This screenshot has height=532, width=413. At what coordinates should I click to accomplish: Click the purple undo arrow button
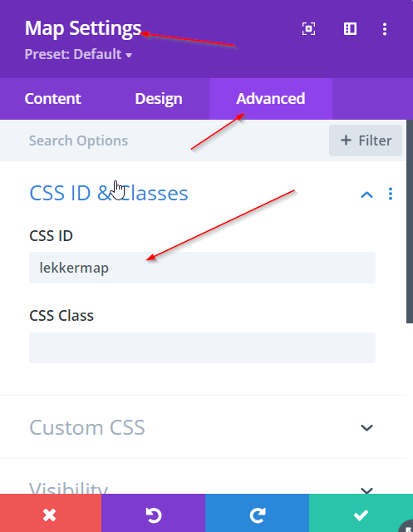coord(153,513)
